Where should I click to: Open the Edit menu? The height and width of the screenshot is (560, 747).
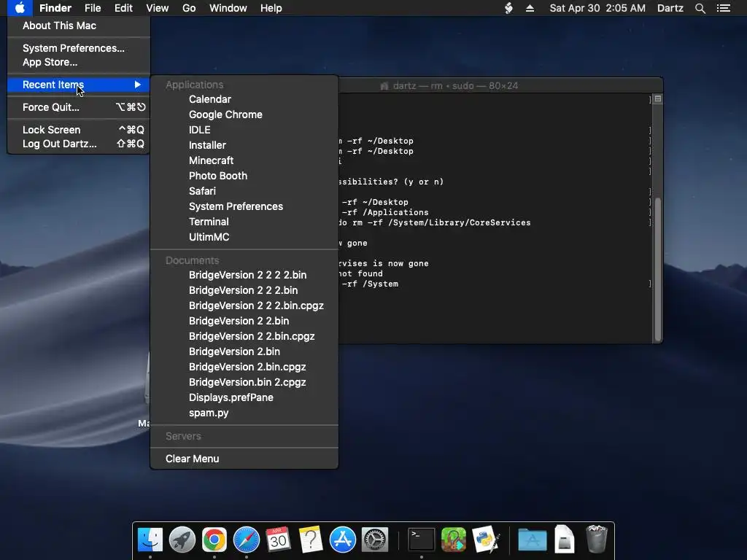tap(123, 8)
